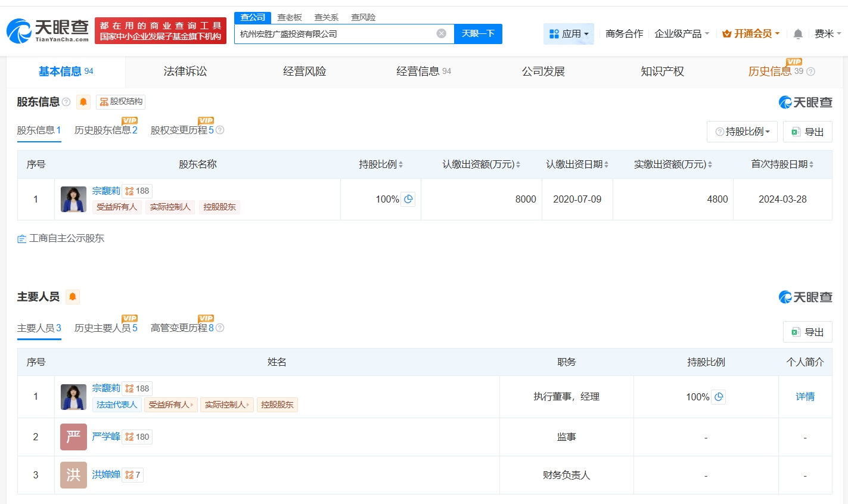Switch to 高管变更历程 sub-tab
The height and width of the screenshot is (504, 848).
(x=182, y=328)
